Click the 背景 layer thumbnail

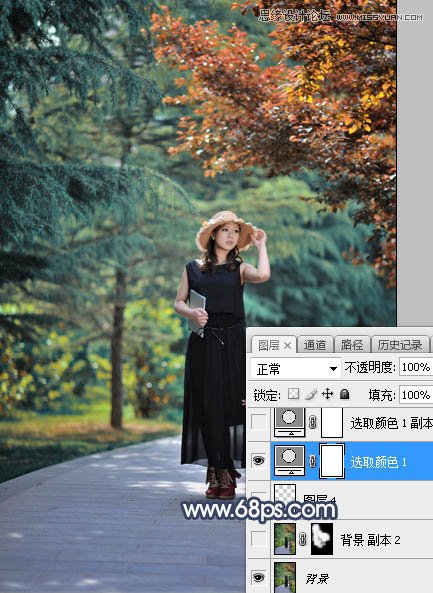point(285,577)
